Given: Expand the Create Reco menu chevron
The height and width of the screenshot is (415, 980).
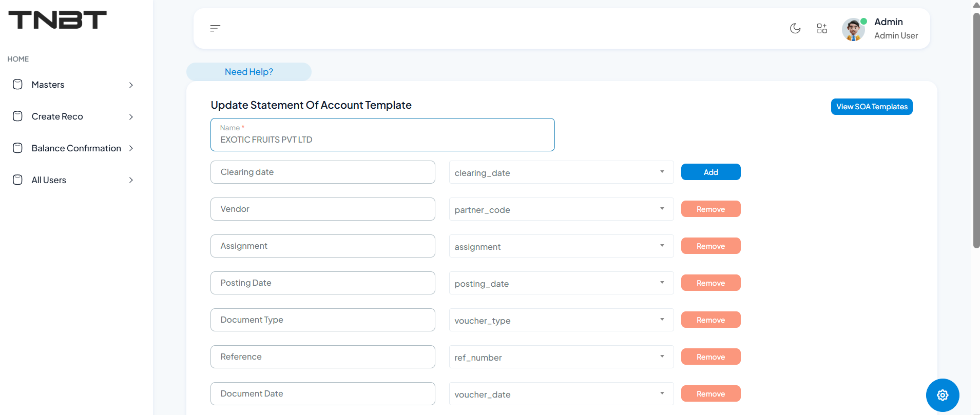Looking at the screenshot, I should (131, 117).
